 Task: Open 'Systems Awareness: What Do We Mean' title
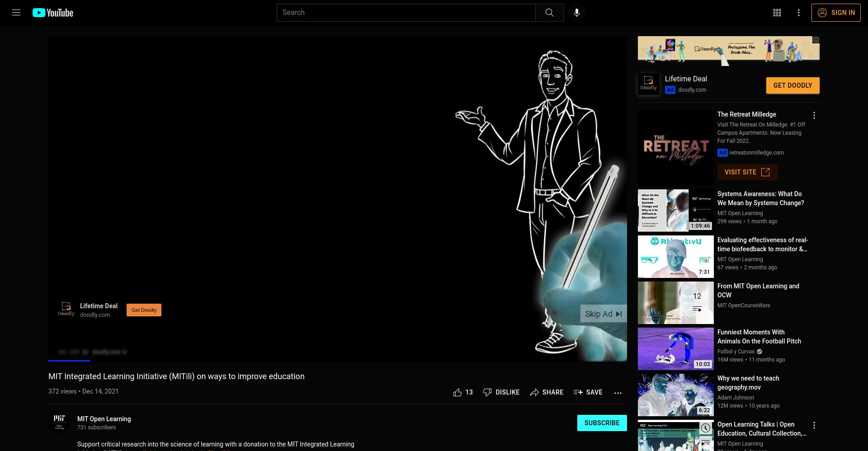coord(761,198)
